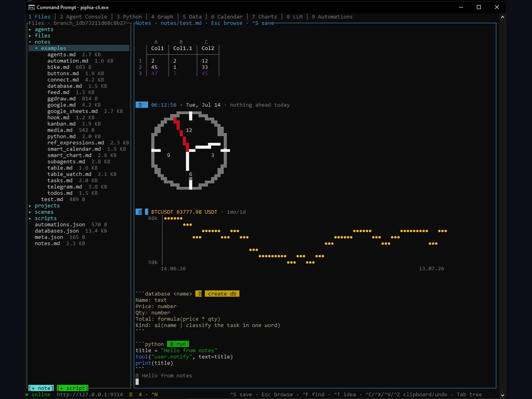Open automation.md file
532x399 pixels.
68,61
